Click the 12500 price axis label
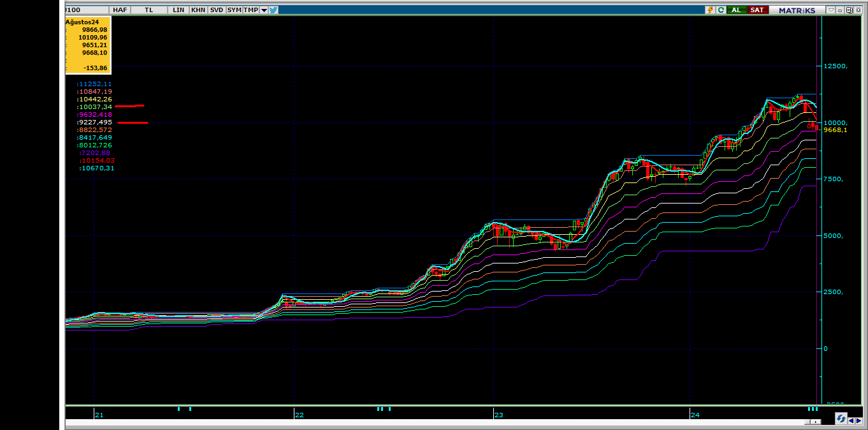This screenshot has height=430, width=868. pos(835,66)
